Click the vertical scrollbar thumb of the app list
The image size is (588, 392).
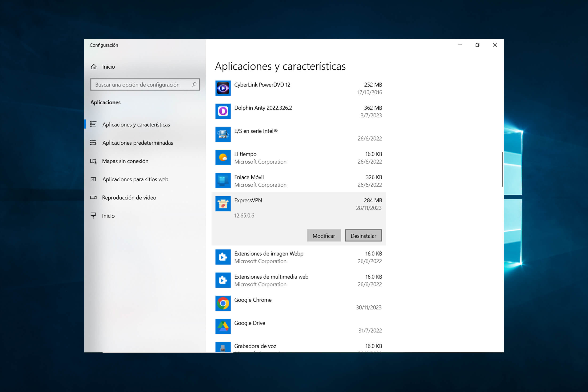pos(502,169)
